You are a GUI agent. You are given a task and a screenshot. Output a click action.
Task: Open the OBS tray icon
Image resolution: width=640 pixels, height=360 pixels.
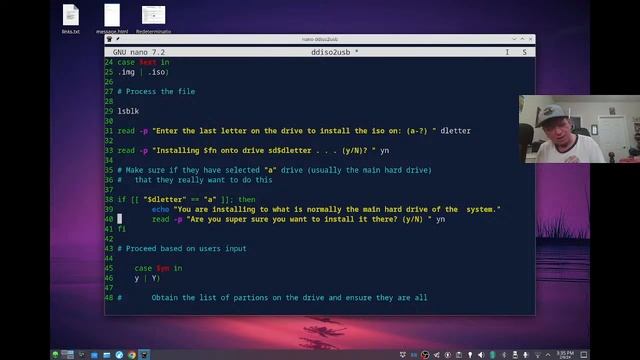[425, 355]
